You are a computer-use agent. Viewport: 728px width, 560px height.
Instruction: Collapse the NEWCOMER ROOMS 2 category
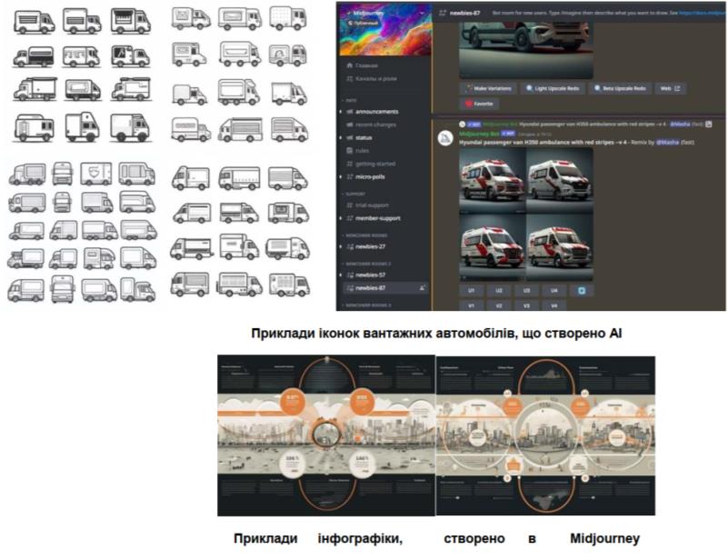point(368,264)
